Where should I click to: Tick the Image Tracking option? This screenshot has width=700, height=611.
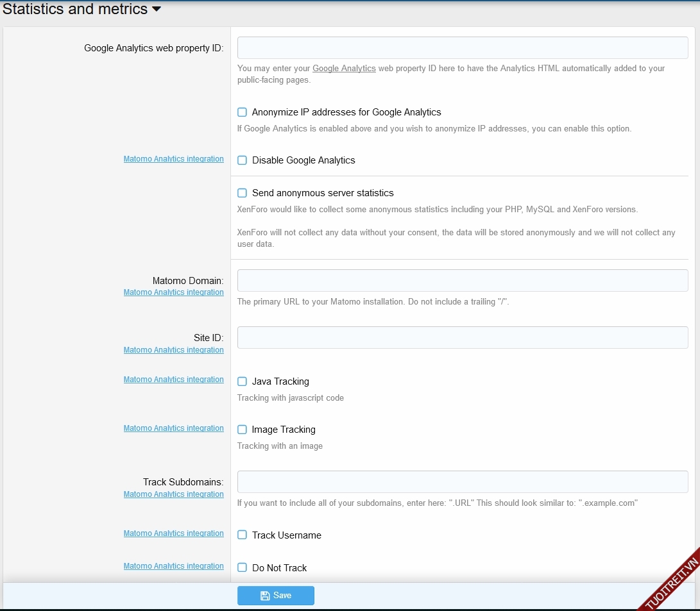[x=242, y=430]
